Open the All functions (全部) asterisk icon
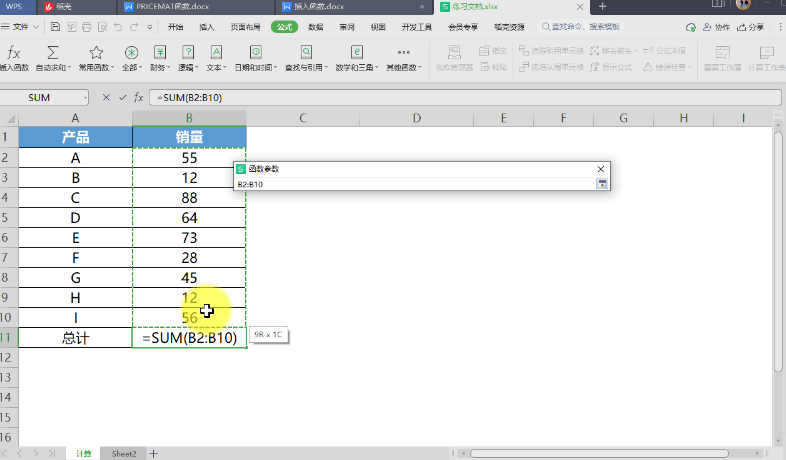This screenshot has width=786, height=460. [131, 52]
